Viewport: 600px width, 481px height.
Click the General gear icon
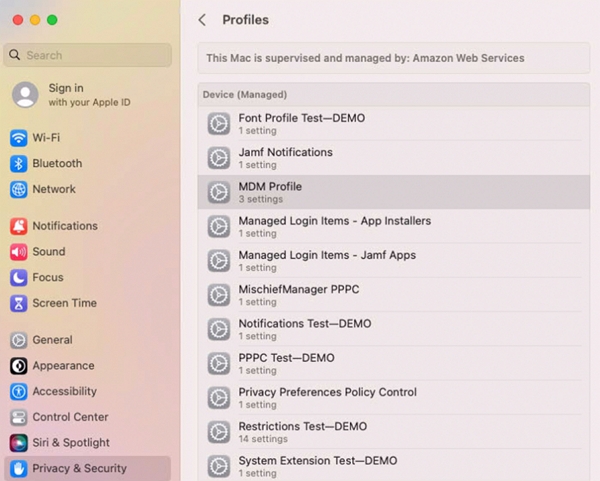[x=18, y=340]
